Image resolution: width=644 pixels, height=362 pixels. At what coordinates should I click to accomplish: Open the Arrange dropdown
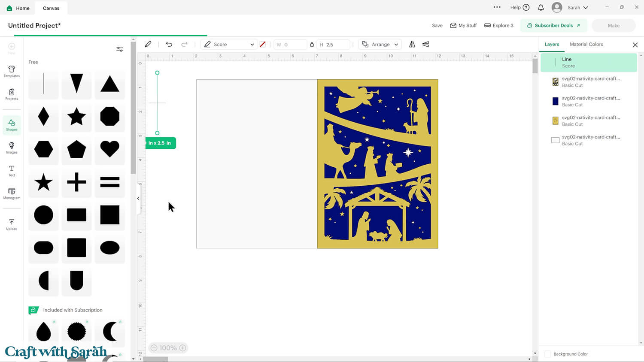[380, 45]
